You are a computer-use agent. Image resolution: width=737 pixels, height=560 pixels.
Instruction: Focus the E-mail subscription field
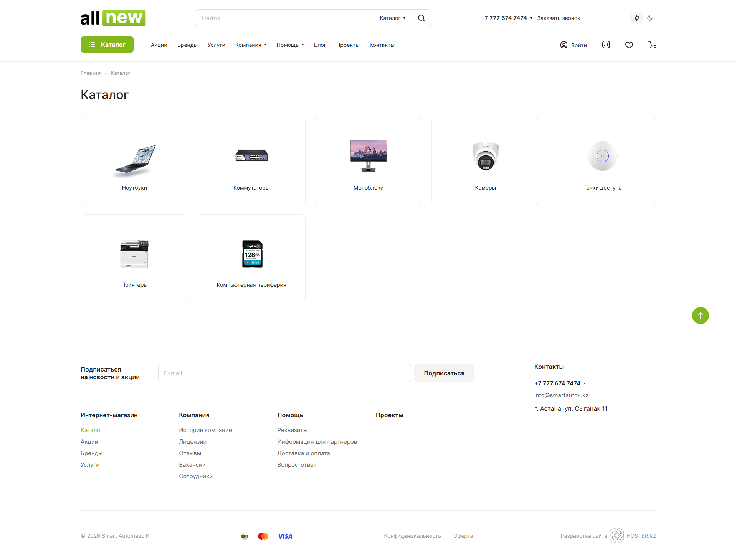click(x=284, y=373)
